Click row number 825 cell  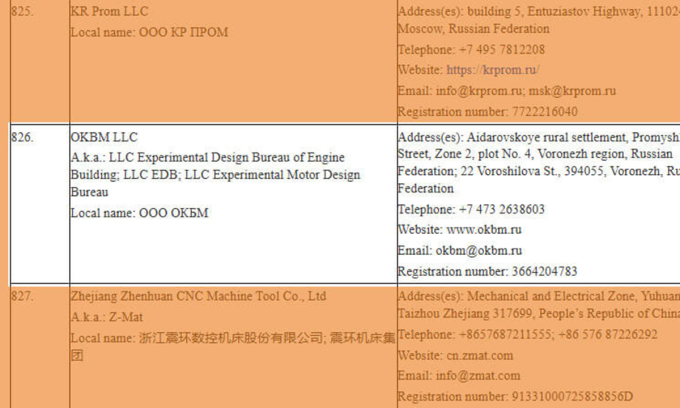22,12
